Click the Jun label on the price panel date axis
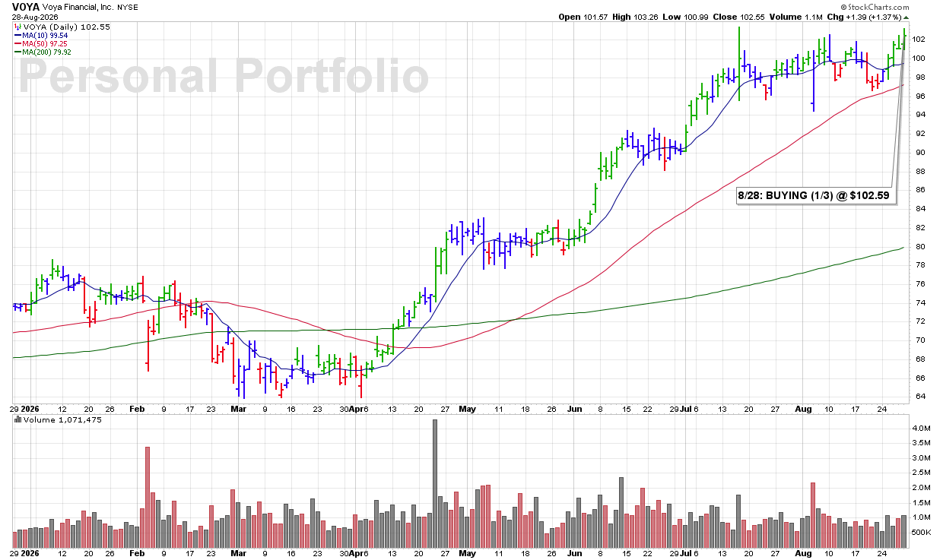 click(574, 408)
